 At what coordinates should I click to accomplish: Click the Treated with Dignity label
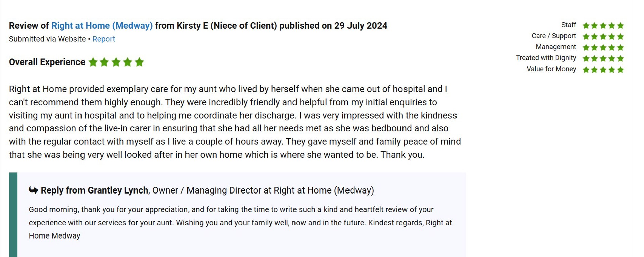546,58
